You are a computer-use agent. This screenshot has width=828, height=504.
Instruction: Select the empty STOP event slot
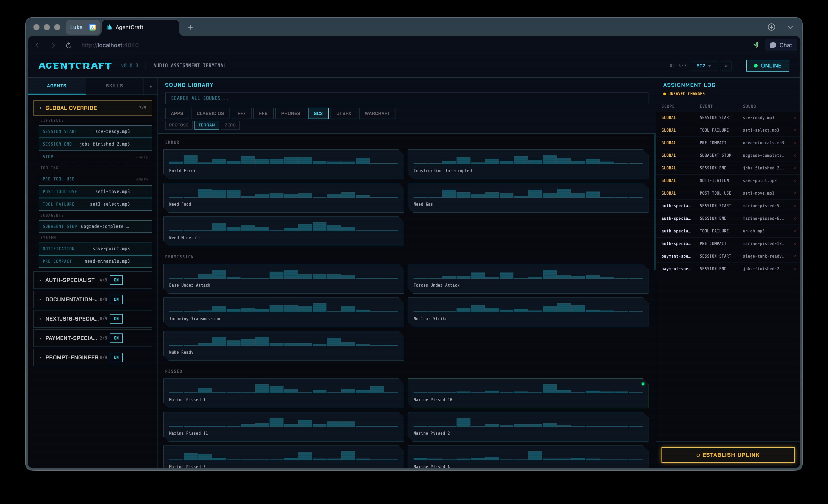tap(95, 157)
